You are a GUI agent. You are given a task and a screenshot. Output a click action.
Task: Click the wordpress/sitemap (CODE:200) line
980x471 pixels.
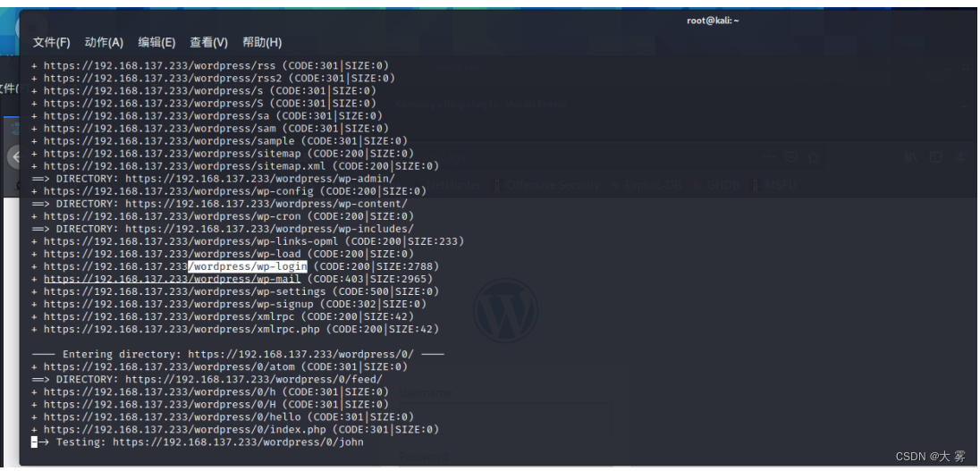click(x=223, y=153)
